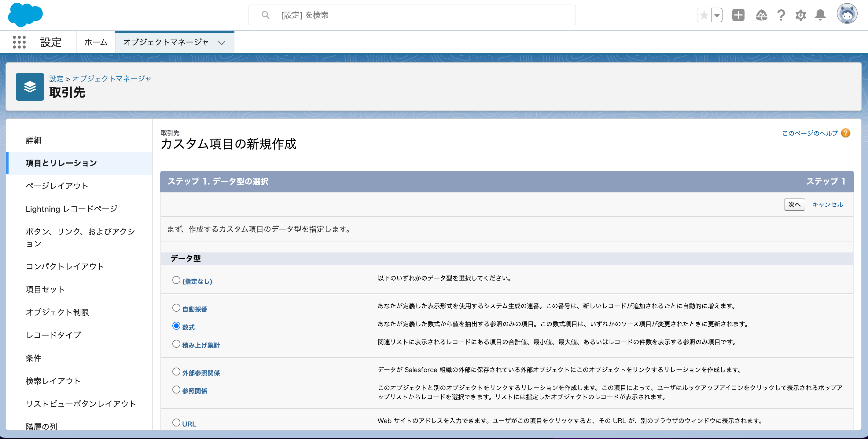This screenshot has width=868, height=439.
Task: Select the 積み上げ集計 radio button
Action: [176, 344]
